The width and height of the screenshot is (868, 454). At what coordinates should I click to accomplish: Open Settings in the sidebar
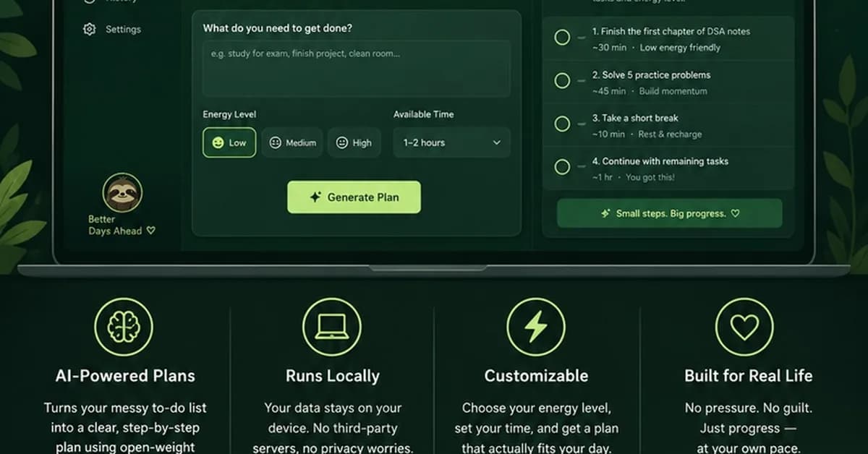click(112, 30)
